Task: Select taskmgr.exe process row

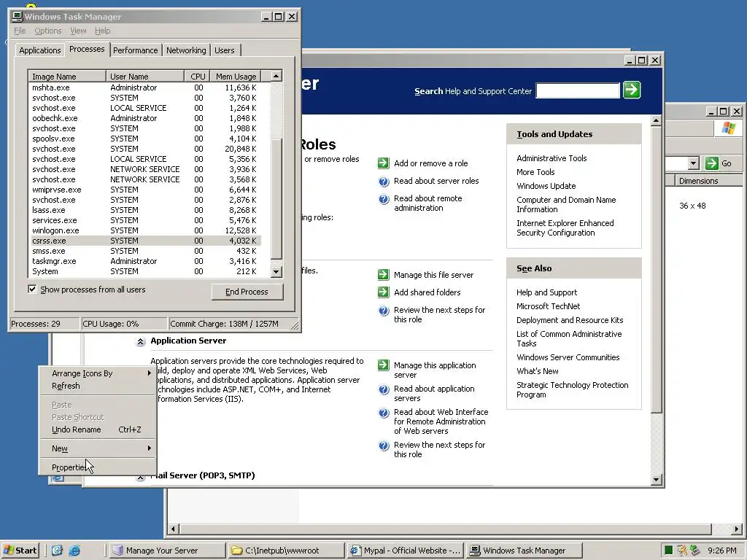Action: click(x=146, y=261)
